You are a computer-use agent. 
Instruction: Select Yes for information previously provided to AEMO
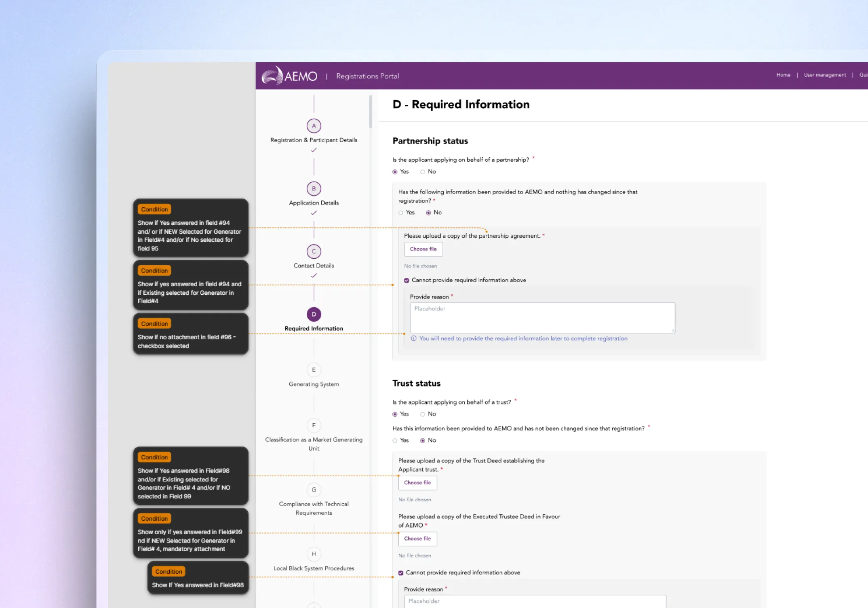click(401, 213)
